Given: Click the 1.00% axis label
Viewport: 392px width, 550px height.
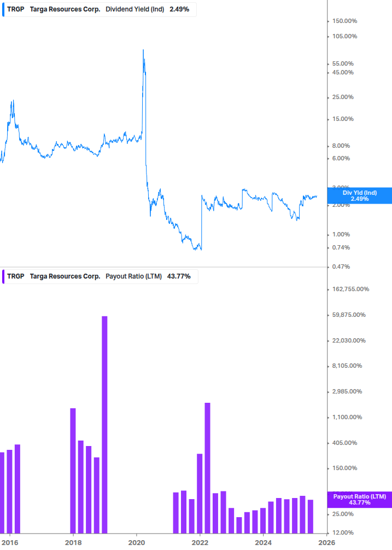Looking at the screenshot, I should click(341, 234).
